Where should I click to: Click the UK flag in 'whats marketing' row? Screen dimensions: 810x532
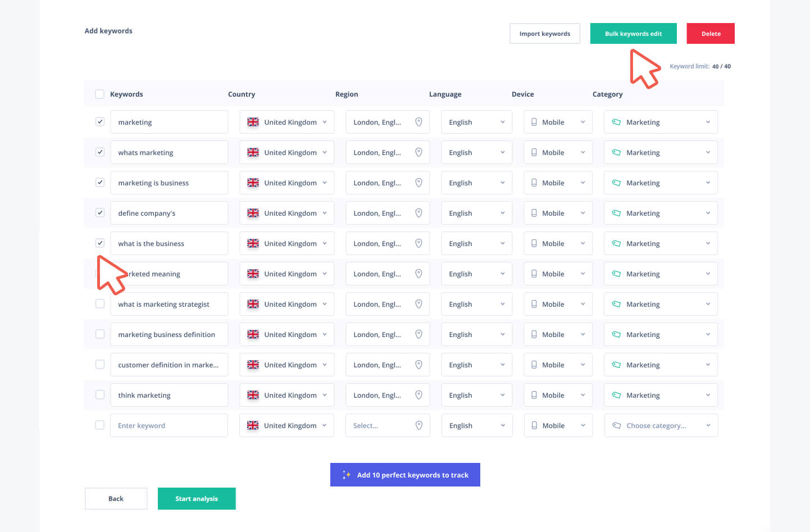(x=253, y=152)
